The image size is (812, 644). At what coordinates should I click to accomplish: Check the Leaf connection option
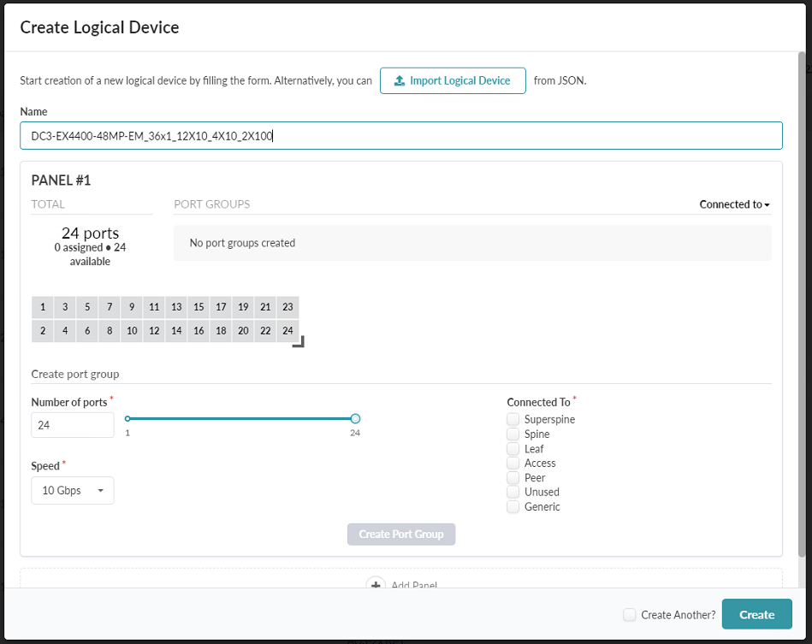[513, 449]
